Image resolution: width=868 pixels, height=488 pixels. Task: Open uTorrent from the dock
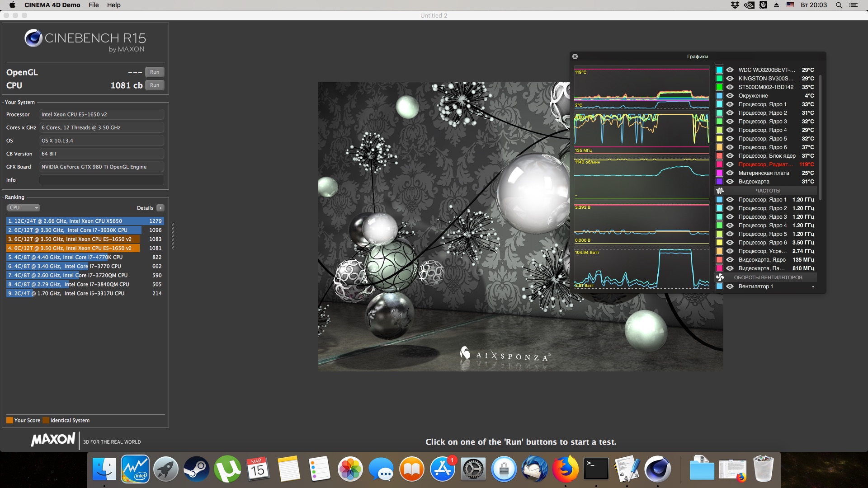pos(227,470)
